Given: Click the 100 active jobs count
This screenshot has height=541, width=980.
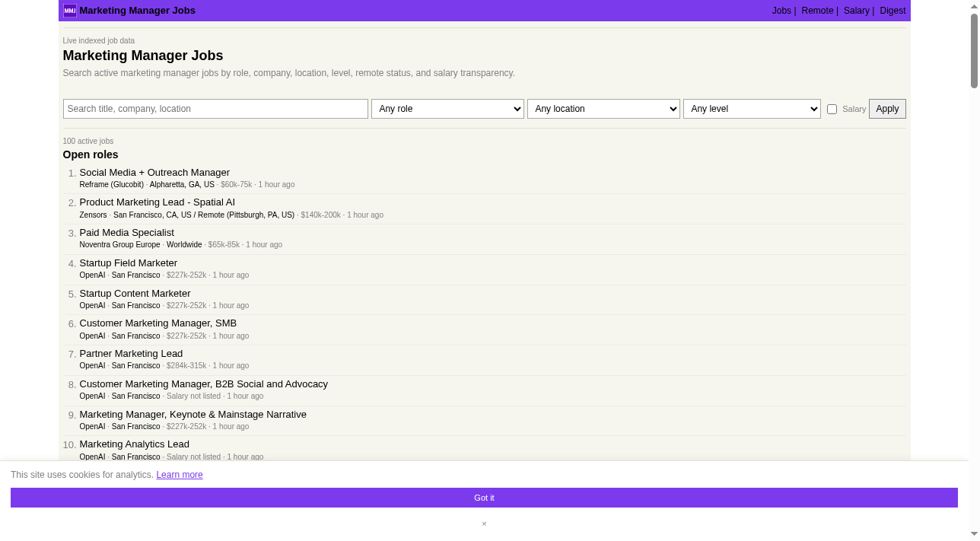Looking at the screenshot, I should click(x=88, y=142).
